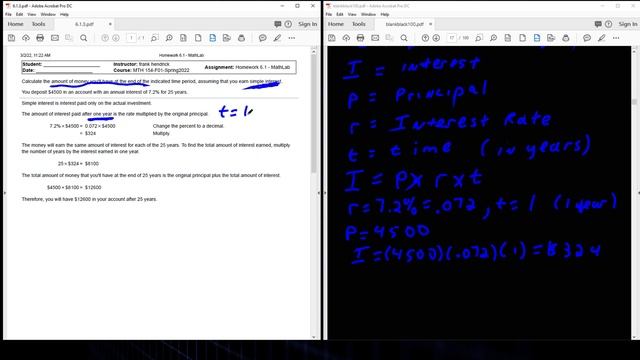Find text magnifier in blankblack100.pdf window
The width and height of the screenshot is (640, 360).
[x=404, y=38]
